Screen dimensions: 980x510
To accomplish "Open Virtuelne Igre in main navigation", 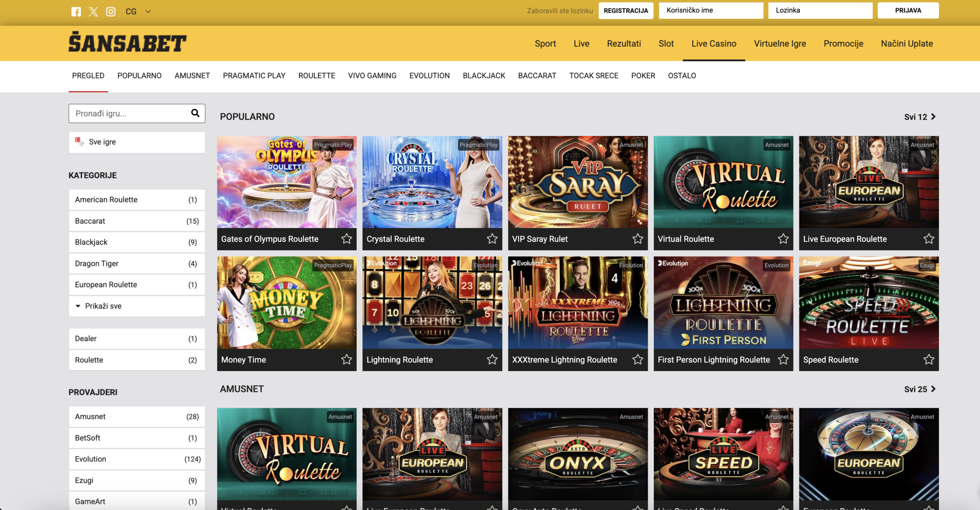I will [780, 44].
